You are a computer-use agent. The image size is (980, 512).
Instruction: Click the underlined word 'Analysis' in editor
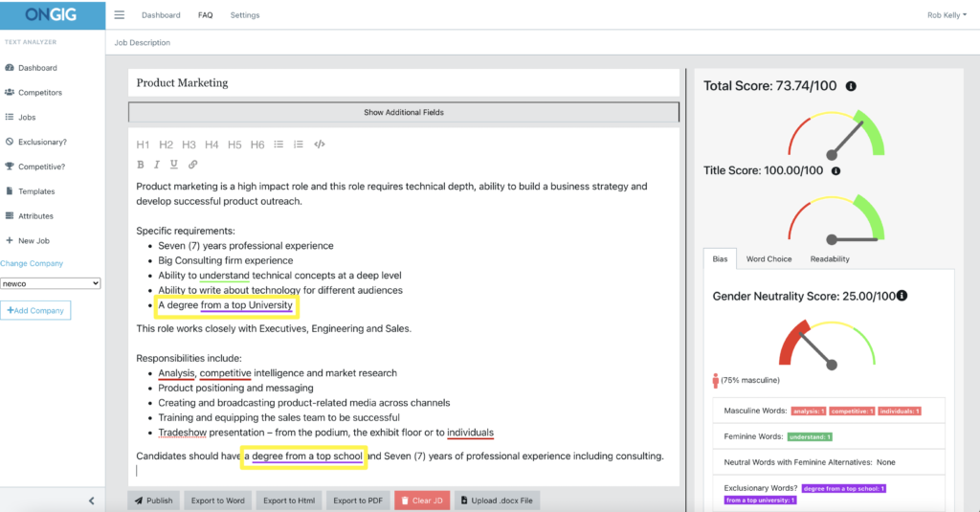click(x=176, y=373)
